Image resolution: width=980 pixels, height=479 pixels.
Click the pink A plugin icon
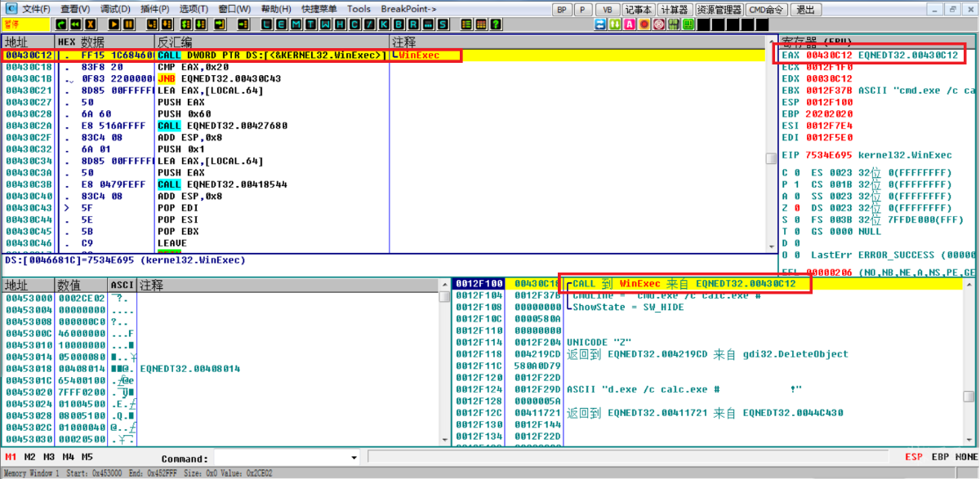pyautogui.click(x=630, y=24)
